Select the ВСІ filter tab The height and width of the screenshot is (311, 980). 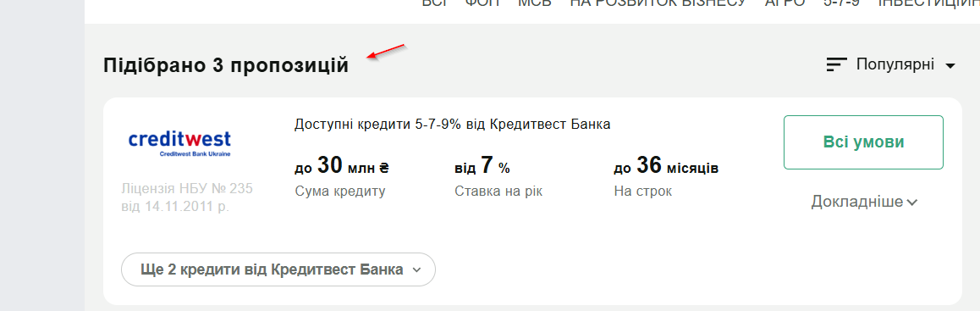point(435,3)
